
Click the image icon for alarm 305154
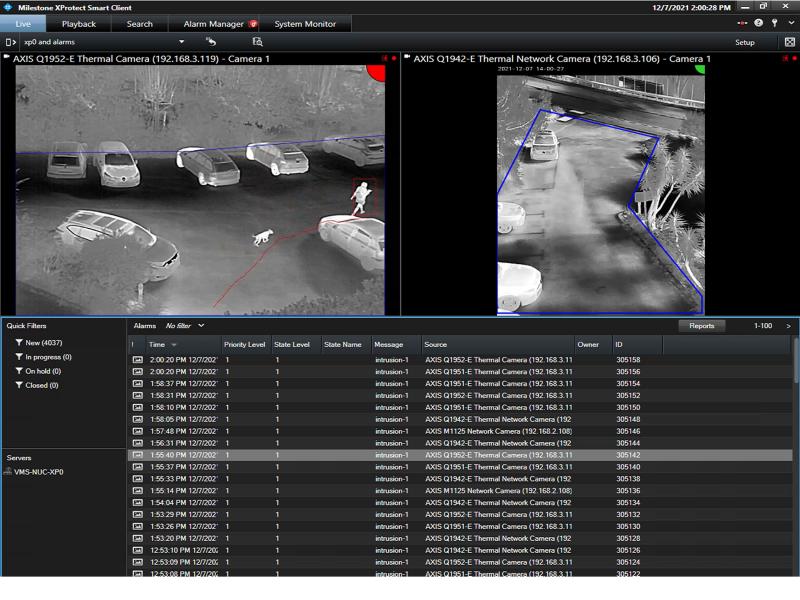point(138,384)
